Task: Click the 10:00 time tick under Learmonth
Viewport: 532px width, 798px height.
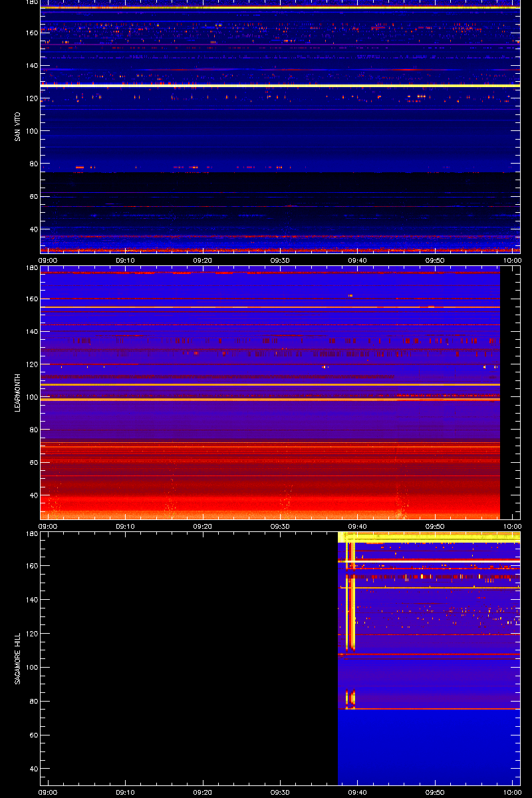Action: click(512, 527)
